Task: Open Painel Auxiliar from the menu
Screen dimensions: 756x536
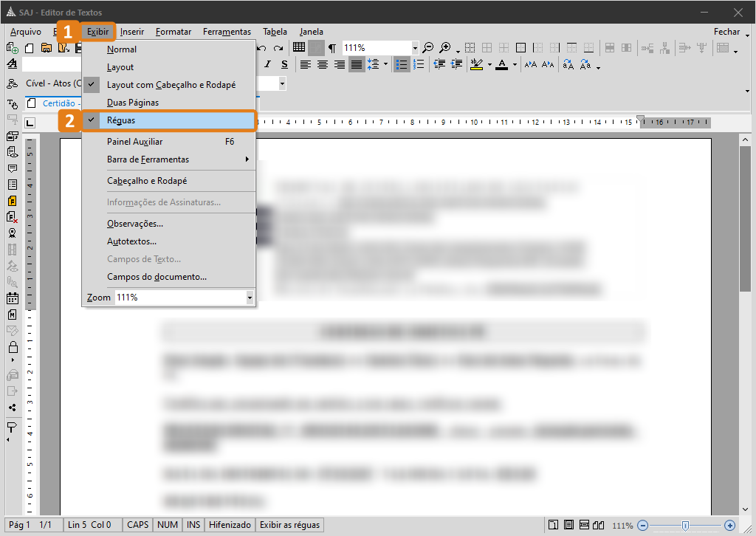Action: tap(168, 142)
